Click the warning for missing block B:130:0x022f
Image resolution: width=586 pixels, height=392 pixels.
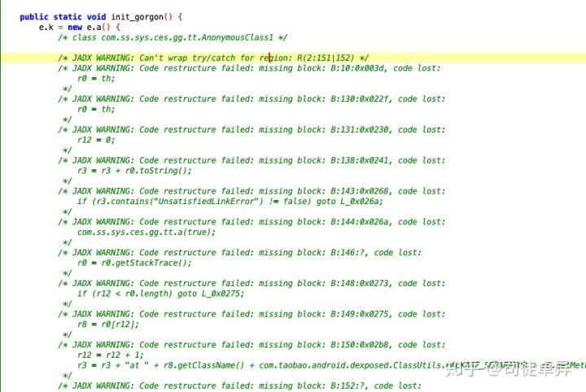click(x=251, y=99)
